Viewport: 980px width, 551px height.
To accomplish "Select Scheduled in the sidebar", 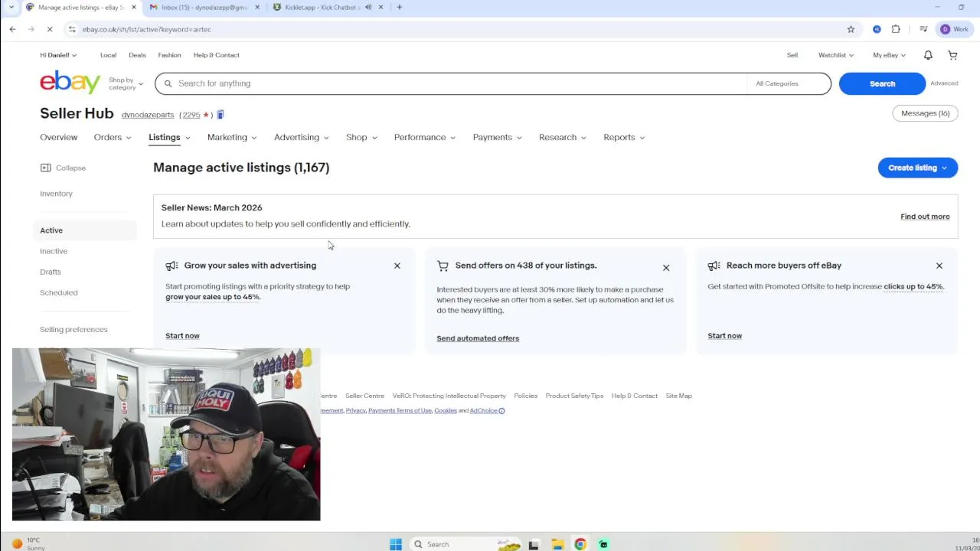I will point(59,292).
